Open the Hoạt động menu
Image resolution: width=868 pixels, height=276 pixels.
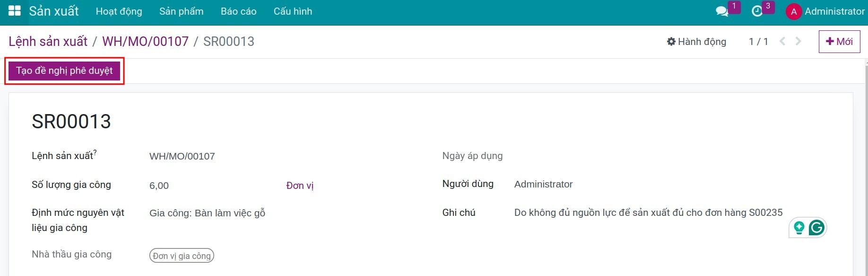click(x=119, y=11)
